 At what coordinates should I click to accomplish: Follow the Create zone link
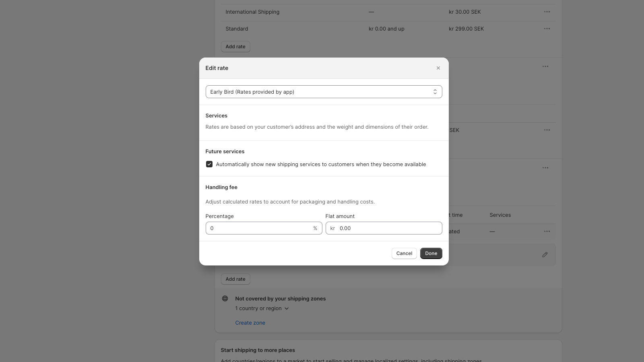(250, 323)
